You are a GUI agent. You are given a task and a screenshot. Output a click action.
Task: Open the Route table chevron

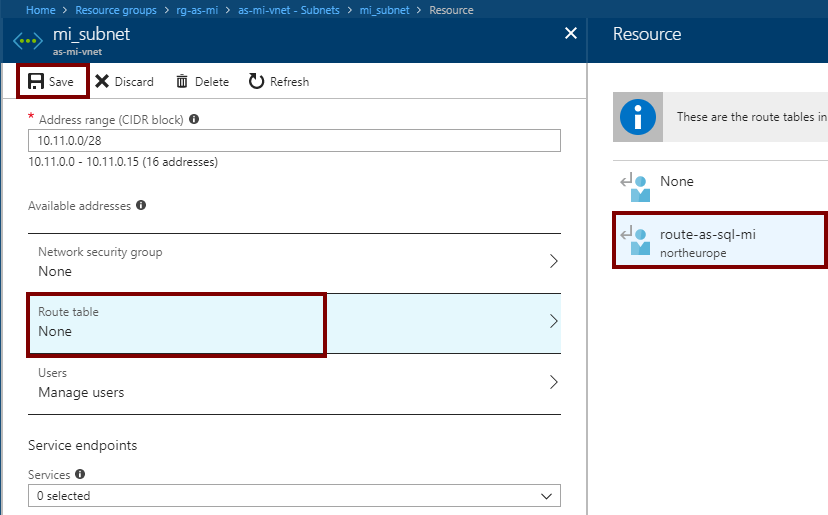(553, 322)
